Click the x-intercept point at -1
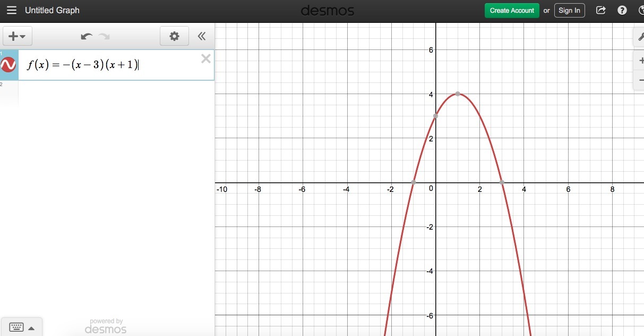 (414, 182)
